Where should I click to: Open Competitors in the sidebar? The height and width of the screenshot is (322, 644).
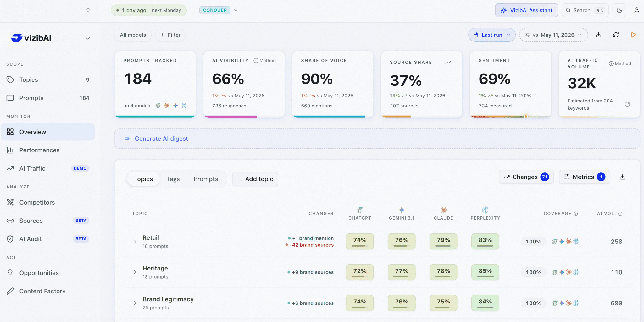pyautogui.click(x=48, y=202)
